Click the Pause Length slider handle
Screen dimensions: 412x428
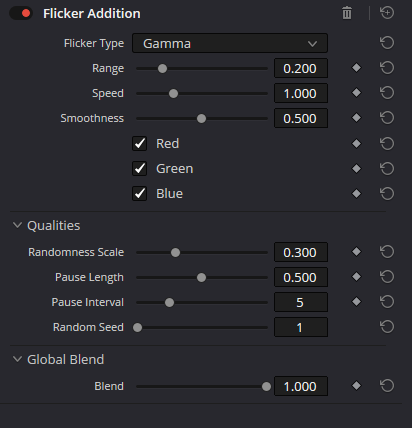[x=201, y=277]
